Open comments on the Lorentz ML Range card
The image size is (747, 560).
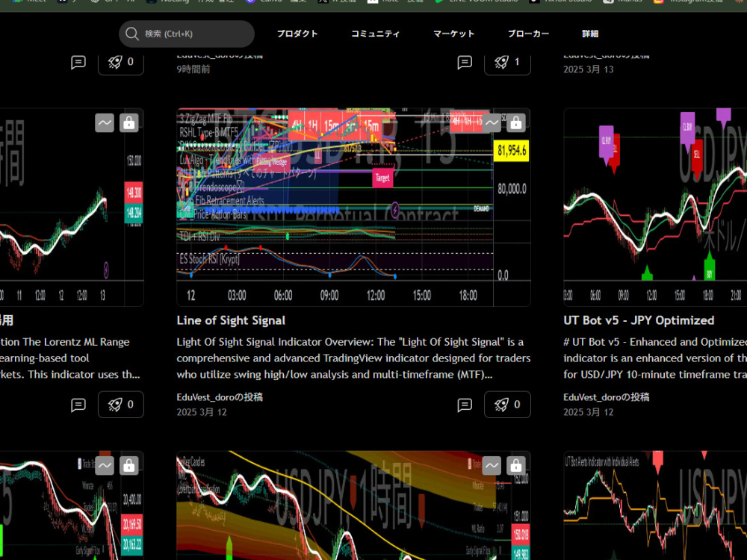click(x=78, y=405)
